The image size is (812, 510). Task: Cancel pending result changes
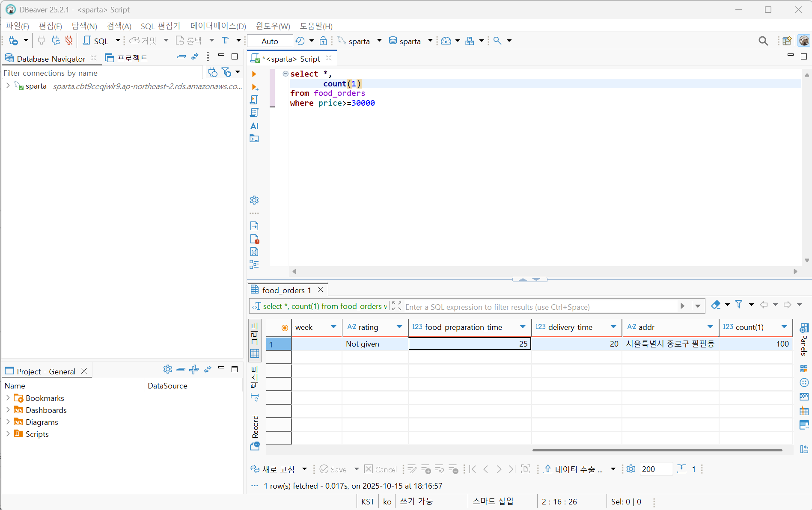(380, 469)
